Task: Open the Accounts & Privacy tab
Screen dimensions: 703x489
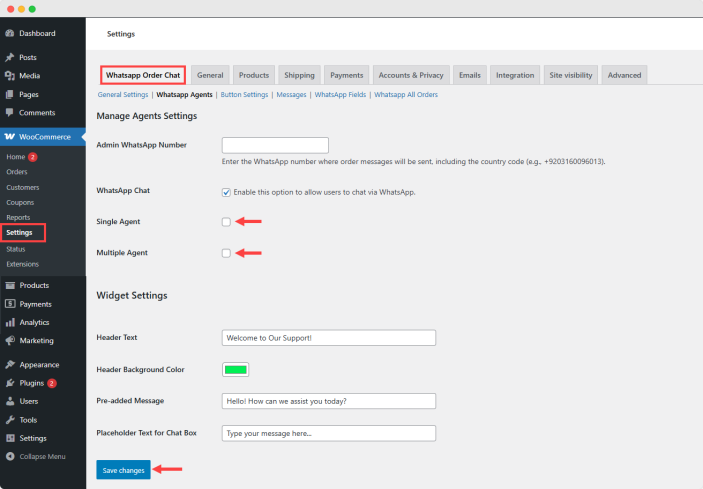Action: (x=410, y=75)
